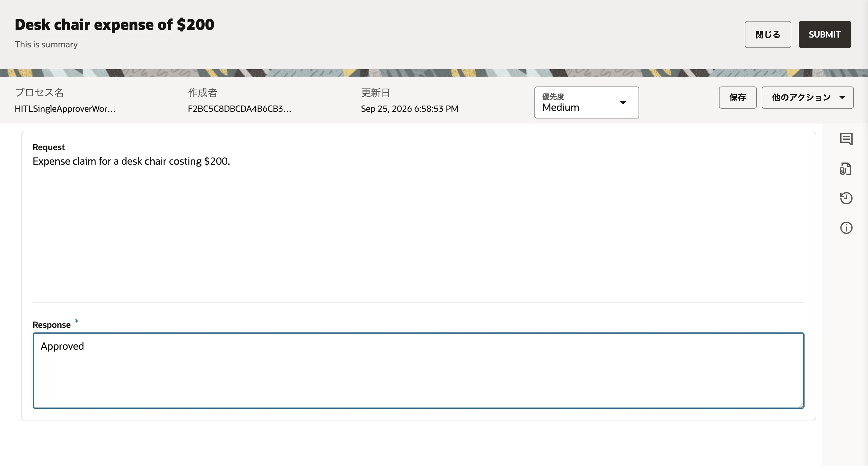Show the task history clock icon
Viewport: 868px width, 466px height.
(846, 198)
